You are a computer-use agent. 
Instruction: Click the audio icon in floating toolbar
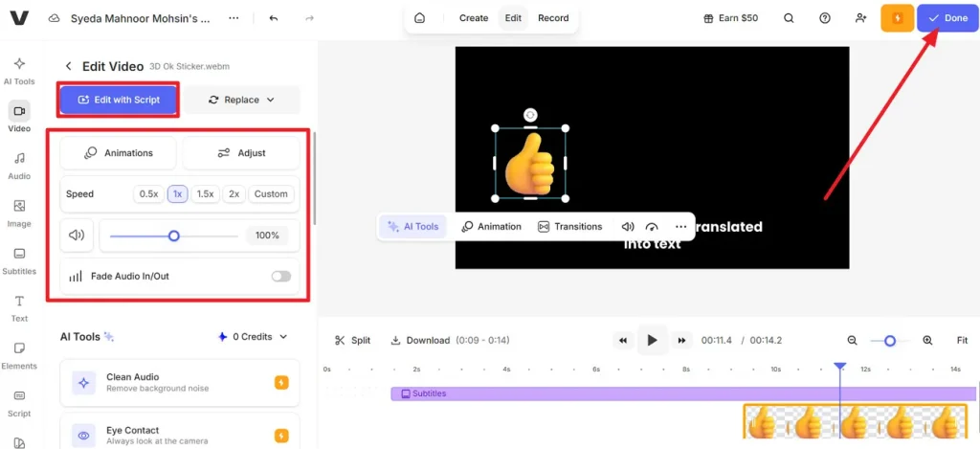pos(628,226)
